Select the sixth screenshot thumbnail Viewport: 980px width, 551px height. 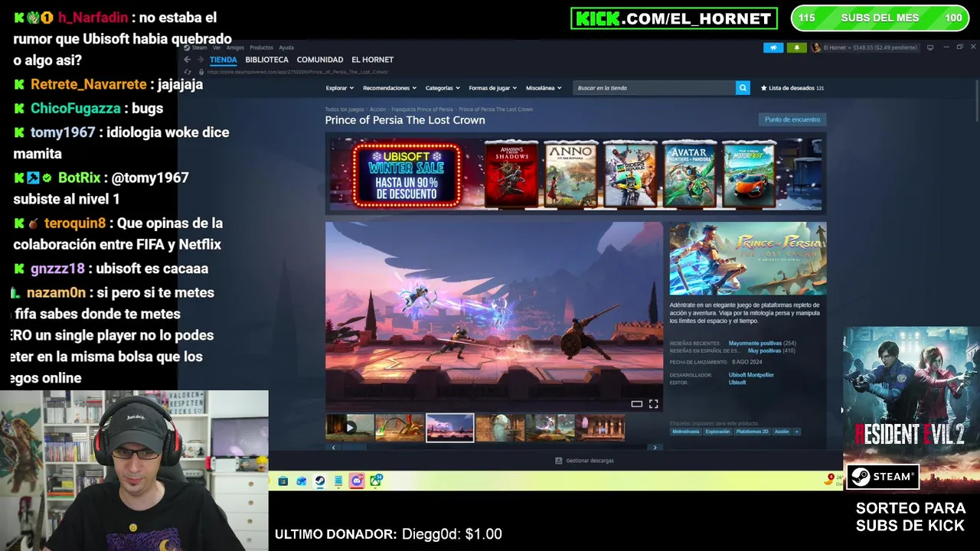[x=600, y=428]
